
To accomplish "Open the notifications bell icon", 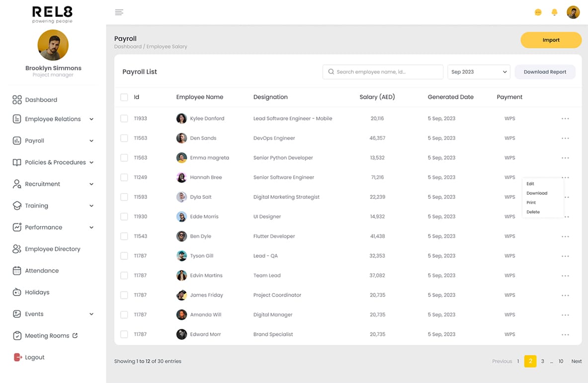I will click(x=554, y=12).
